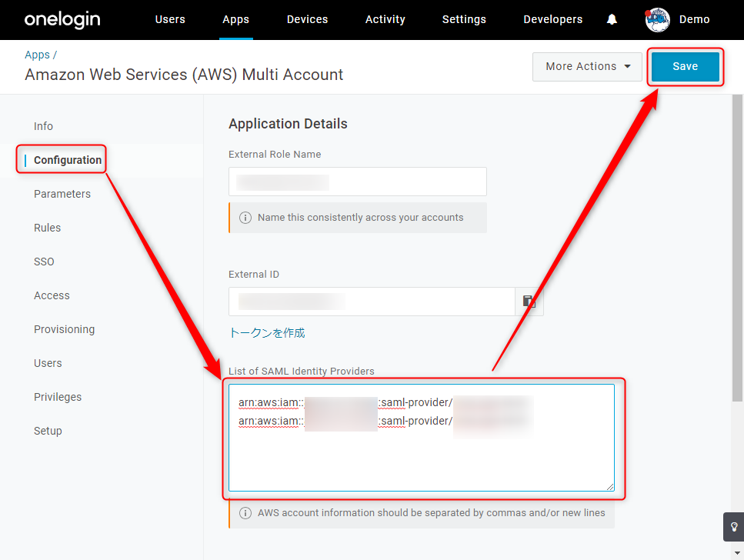Image resolution: width=744 pixels, height=560 pixels.
Task: Switch to the SSO sidebar tab
Action: (44, 262)
